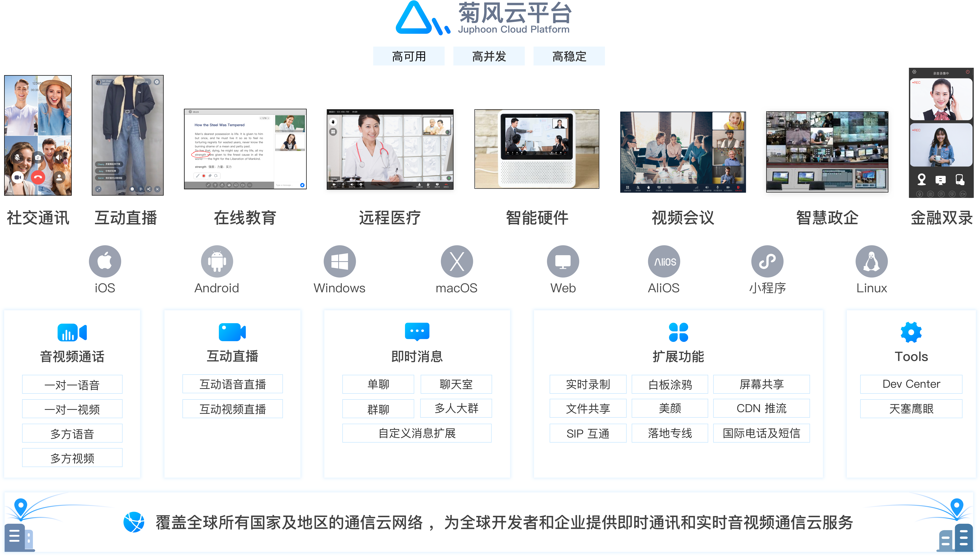
Task: Click the 音视频通话 audio-video call icon
Action: coord(72,332)
